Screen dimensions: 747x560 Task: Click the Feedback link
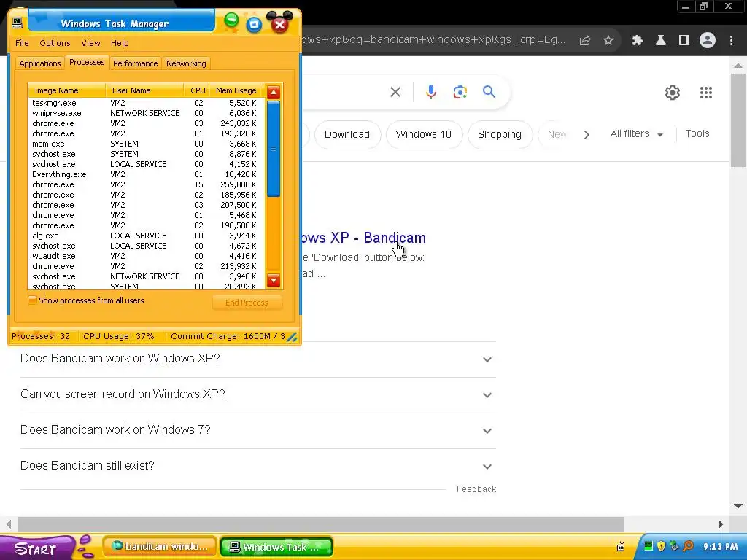pyautogui.click(x=476, y=489)
